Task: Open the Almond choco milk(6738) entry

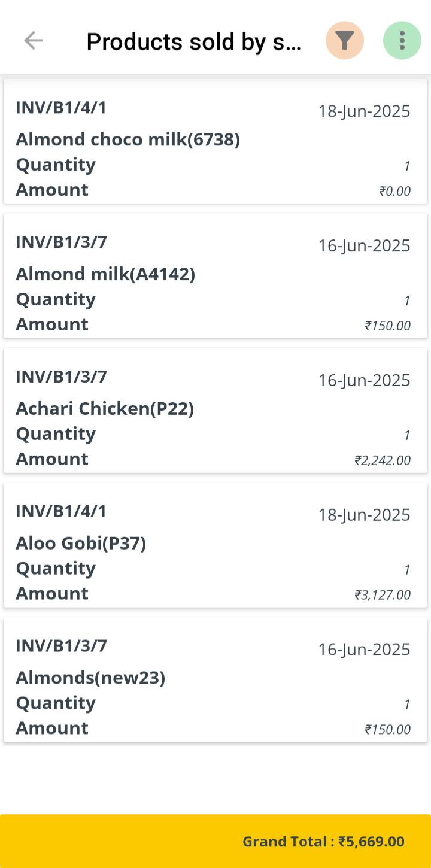Action: [128, 139]
